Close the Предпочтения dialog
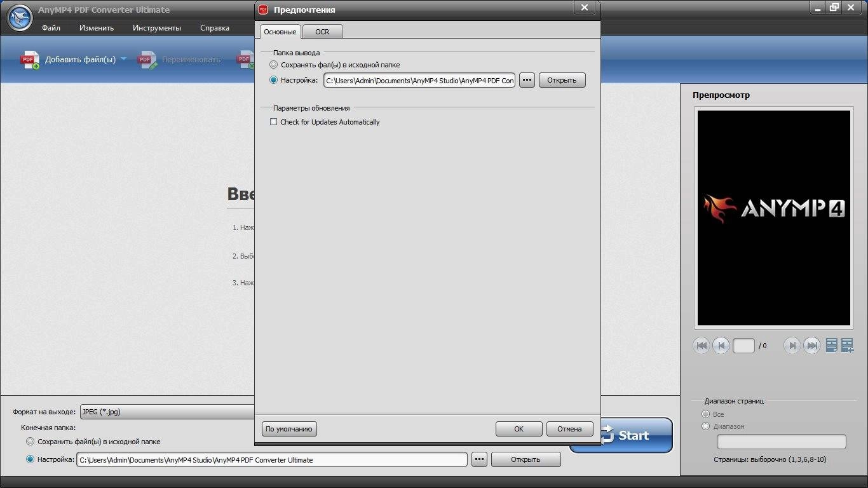868x488 pixels. [585, 7]
